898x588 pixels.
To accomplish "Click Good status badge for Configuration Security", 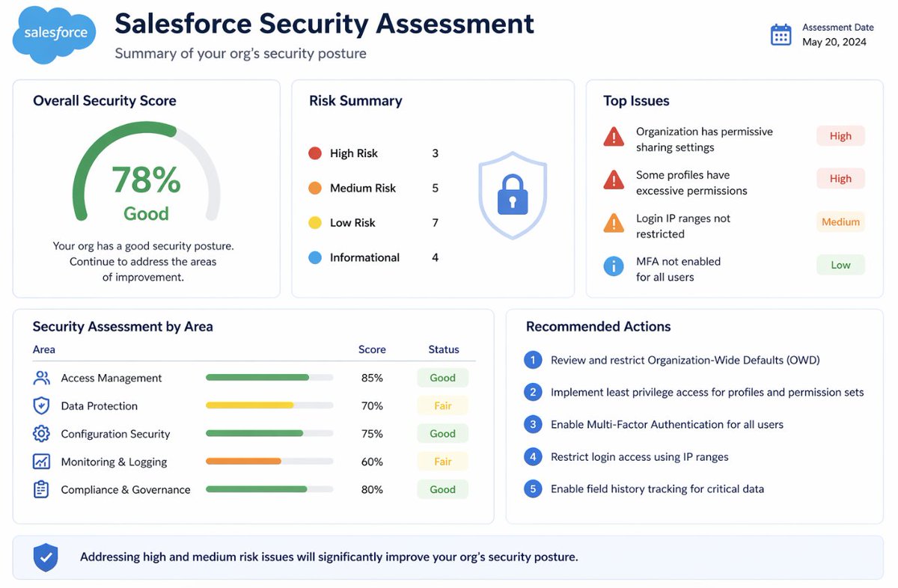I will [x=442, y=434].
